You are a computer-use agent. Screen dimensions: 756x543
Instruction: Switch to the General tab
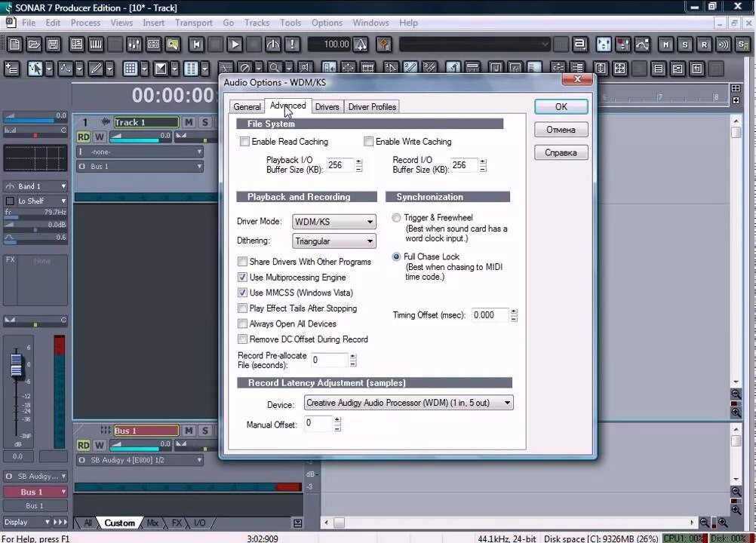[x=247, y=107]
